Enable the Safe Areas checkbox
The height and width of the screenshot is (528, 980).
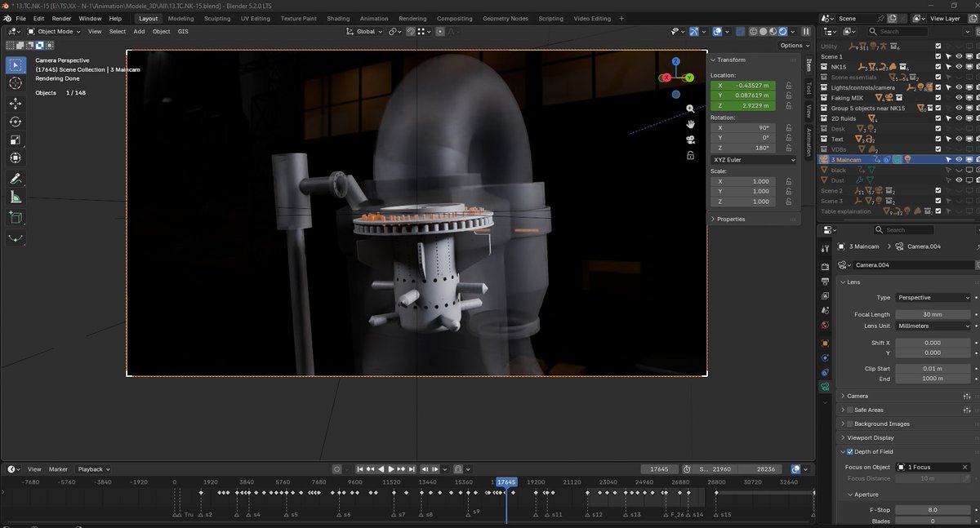click(850, 410)
